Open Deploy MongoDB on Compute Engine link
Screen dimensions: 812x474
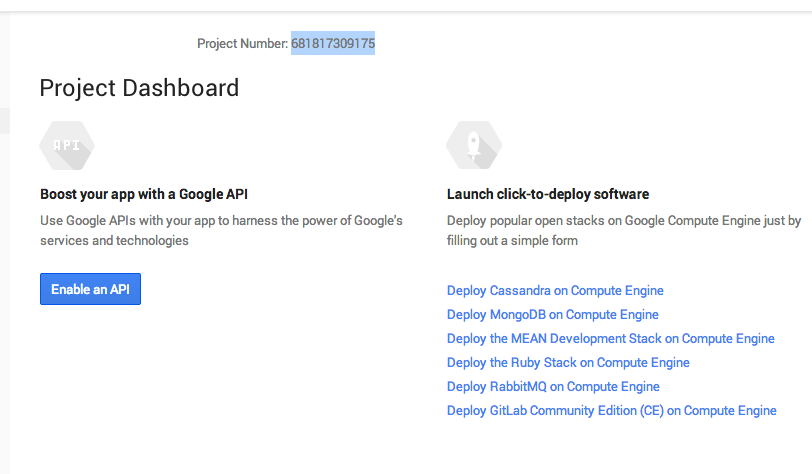[552, 315]
